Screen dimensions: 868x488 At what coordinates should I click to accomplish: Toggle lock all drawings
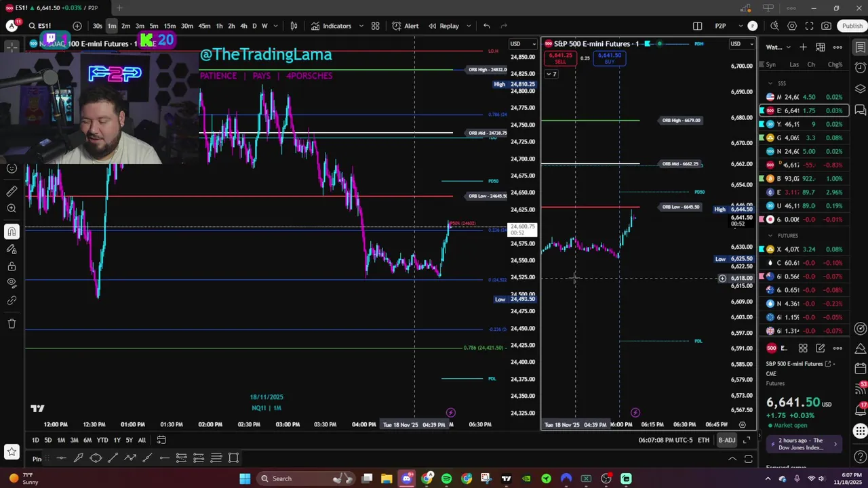tap(12, 266)
